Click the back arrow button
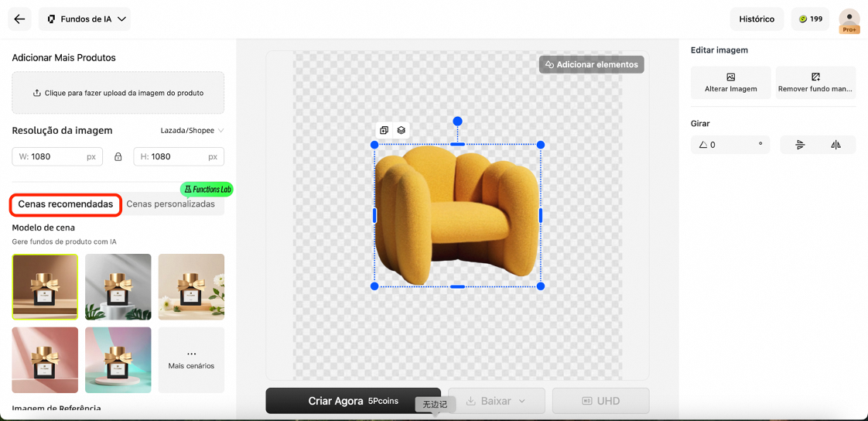Viewport: 868px width, 421px height. pyautogui.click(x=19, y=19)
